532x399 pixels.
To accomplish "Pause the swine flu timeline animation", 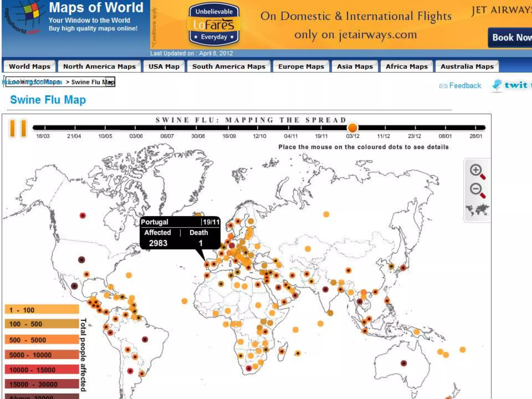I will [x=18, y=128].
